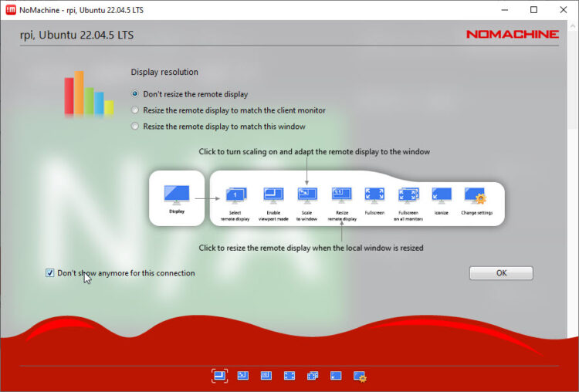This screenshot has height=392, width=579.
Task: Click the red NoMachine logo
Action: (x=512, y=35)
